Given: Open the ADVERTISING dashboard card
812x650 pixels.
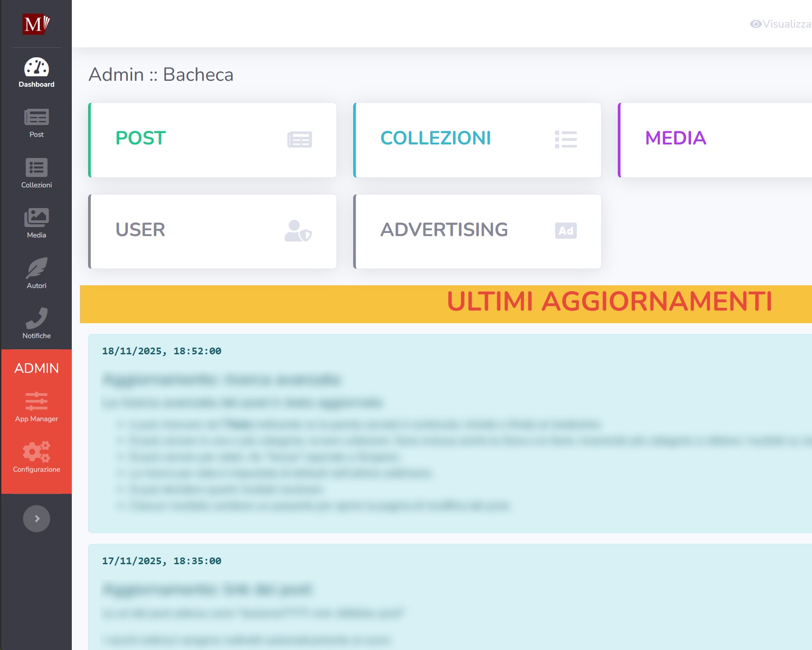Looking at the screenshot, I should [477, 232].
